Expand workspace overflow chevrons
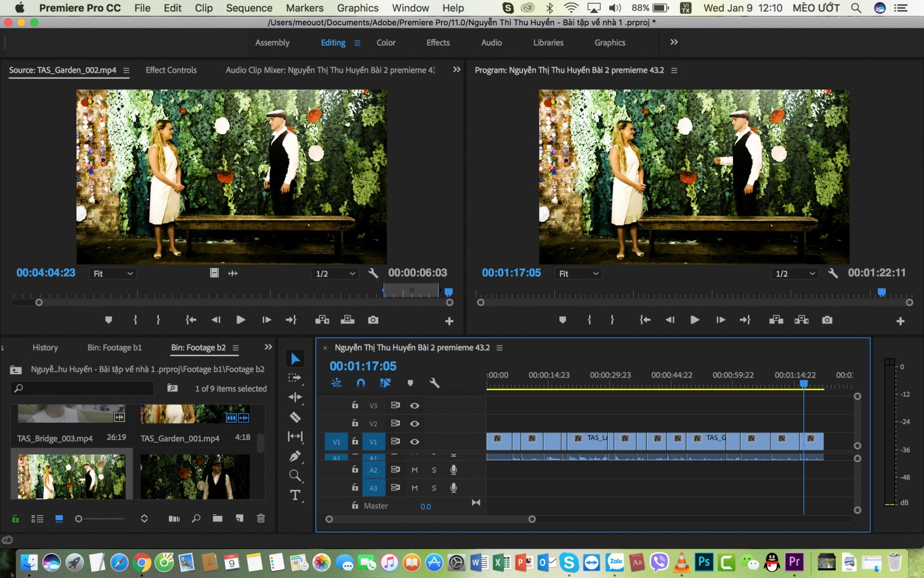924x578 pixels. (x=674, y=42)
